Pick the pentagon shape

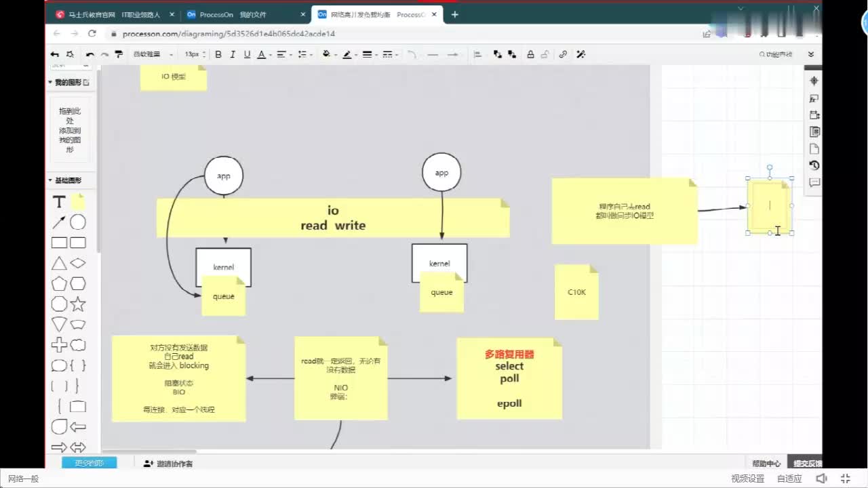point(59,283)
